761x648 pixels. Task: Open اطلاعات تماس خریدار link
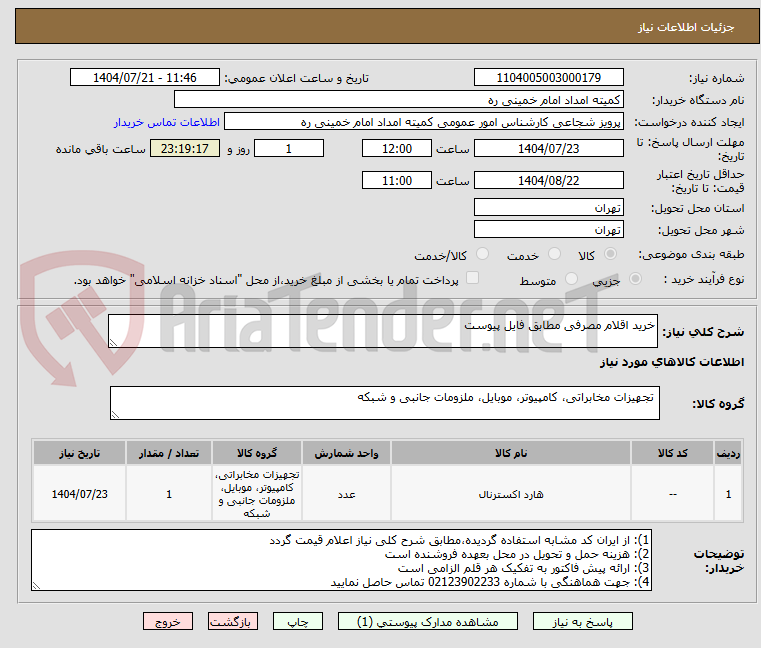[167, 122]
